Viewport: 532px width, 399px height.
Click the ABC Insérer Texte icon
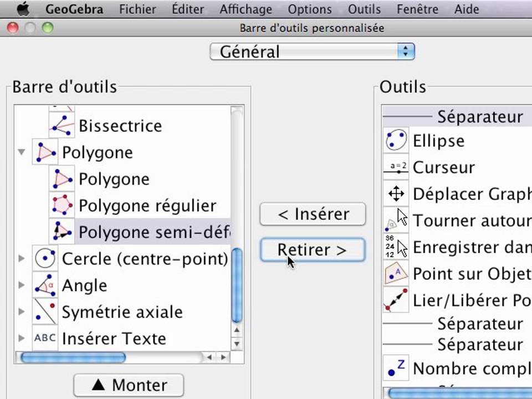[x=45, y=338]
